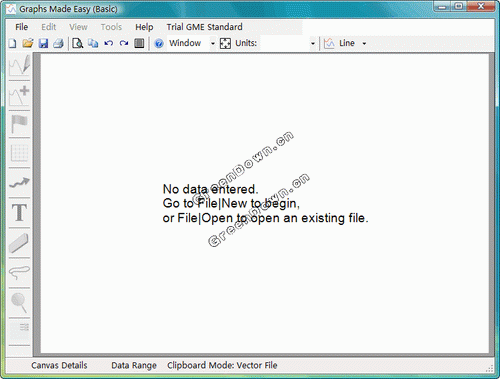
Task: Click the Units: label in the toolbar
Action: click(246, 43)
